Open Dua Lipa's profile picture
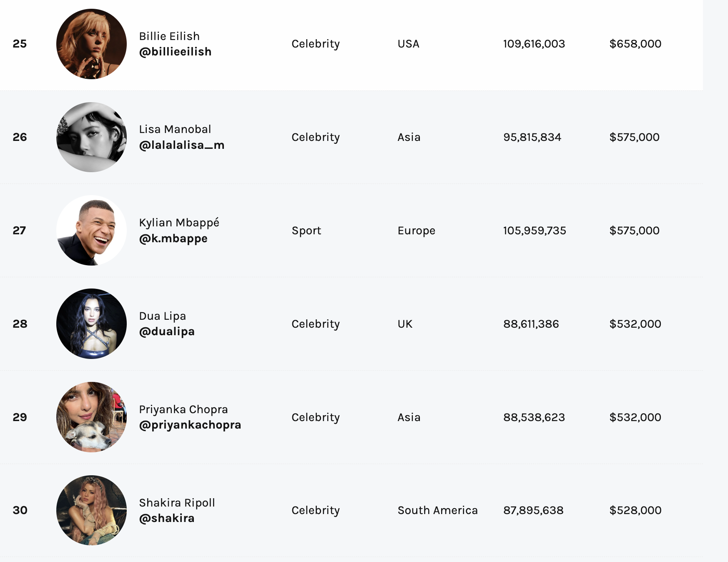 [x=91, y=324]
